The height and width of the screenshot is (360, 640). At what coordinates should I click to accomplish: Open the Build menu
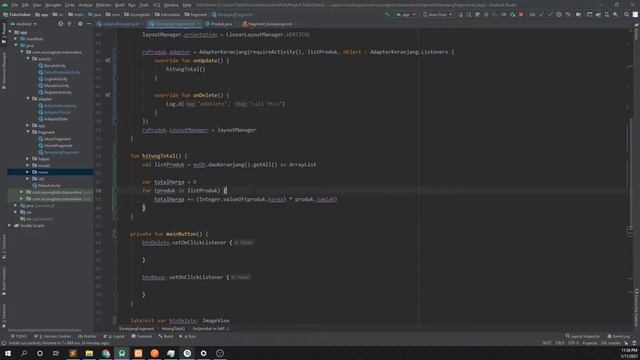pos(120,5)
